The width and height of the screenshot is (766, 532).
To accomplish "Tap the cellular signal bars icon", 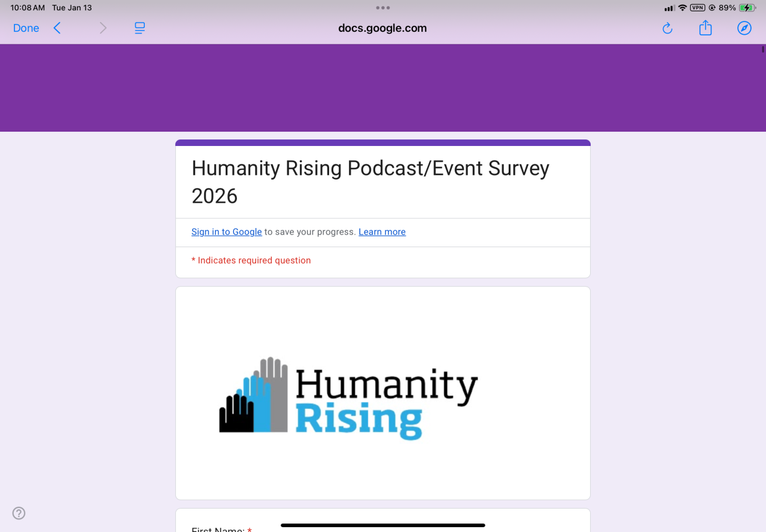I will [670, 8].
